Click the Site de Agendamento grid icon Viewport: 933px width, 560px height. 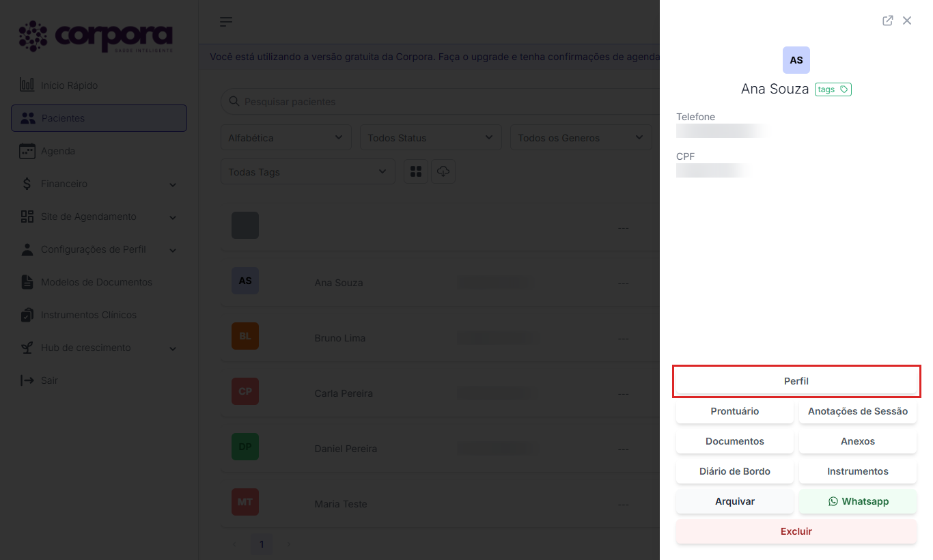pyautogui.click(x=27, y=216)
